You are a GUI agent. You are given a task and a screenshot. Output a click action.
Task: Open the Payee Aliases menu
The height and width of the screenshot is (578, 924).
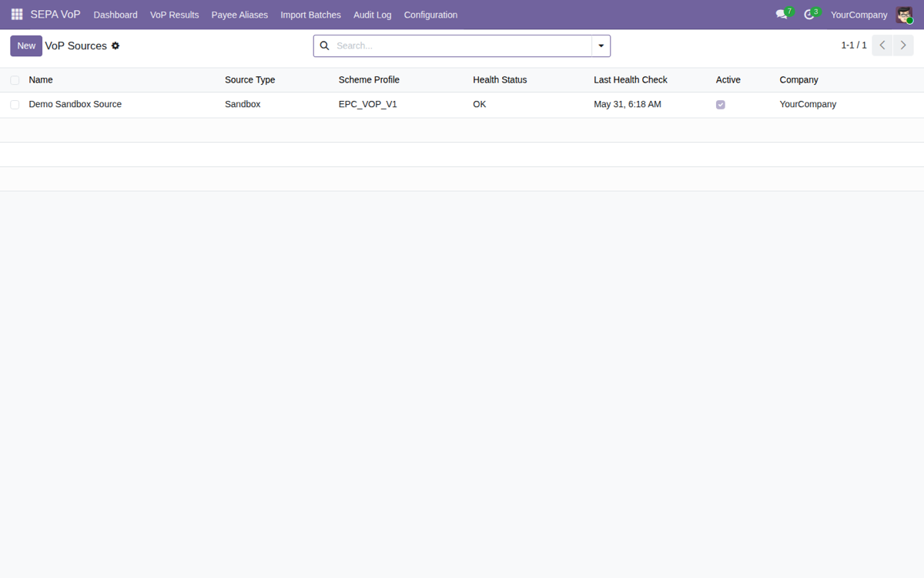point(239,15)
